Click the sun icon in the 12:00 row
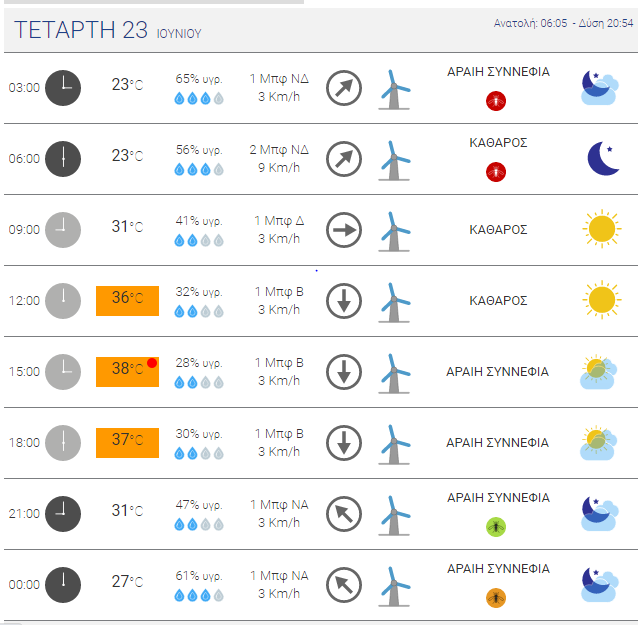641x625 pixels. 602,300
